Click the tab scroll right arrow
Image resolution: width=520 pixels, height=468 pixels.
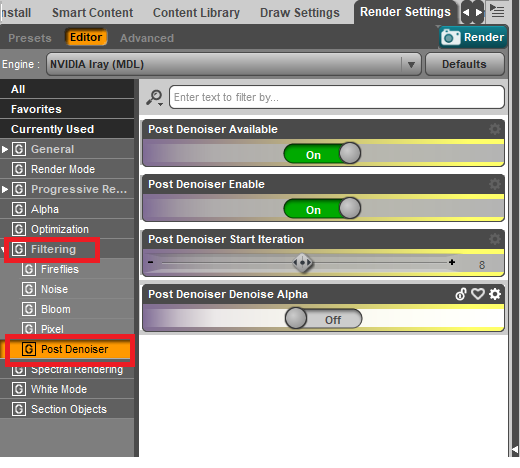tap(479, 13)
